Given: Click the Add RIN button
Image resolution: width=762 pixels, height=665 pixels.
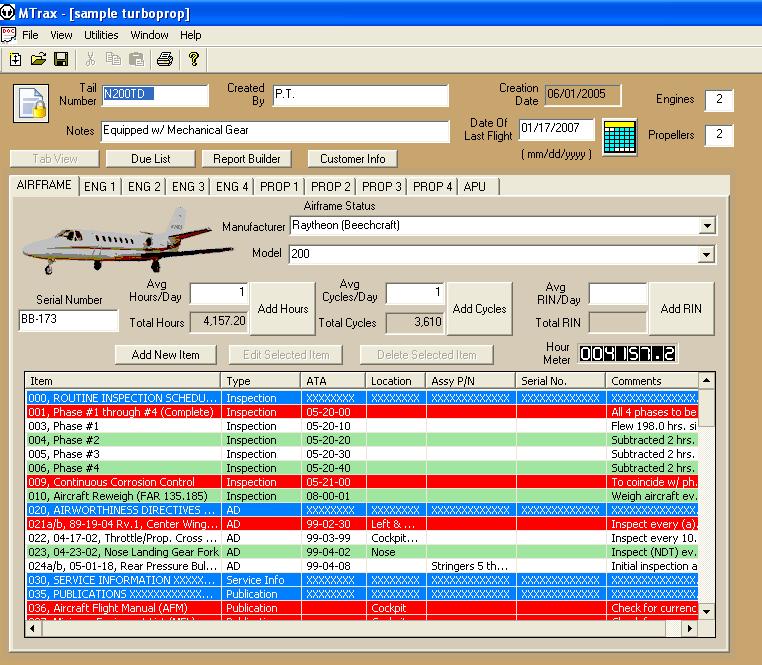Looking at the screenshot, I should 681,309.
